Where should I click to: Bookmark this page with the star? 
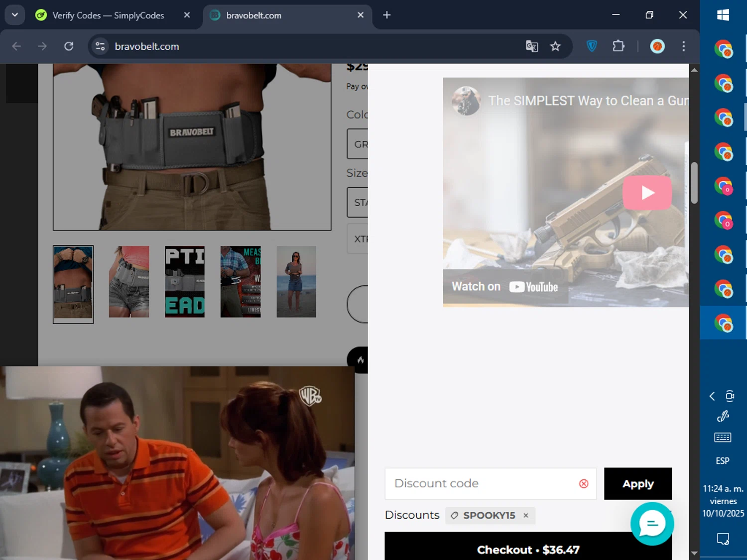pos(555,46)
